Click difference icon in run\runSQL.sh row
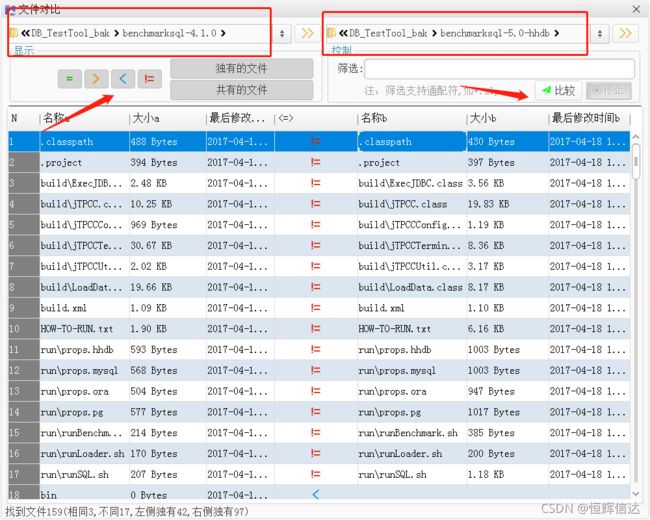The width and height of the screenshot is (650, 520). (315, 474)
